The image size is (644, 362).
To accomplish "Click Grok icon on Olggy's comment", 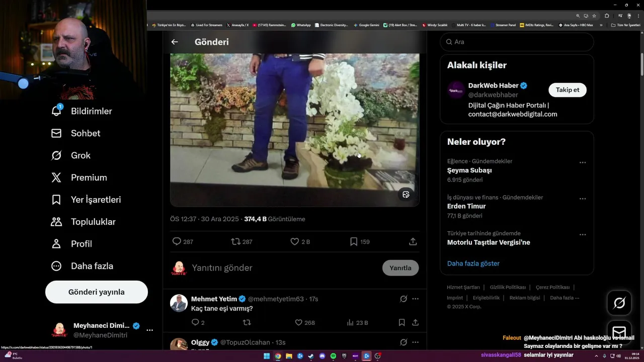I will [x=404, y=342].
